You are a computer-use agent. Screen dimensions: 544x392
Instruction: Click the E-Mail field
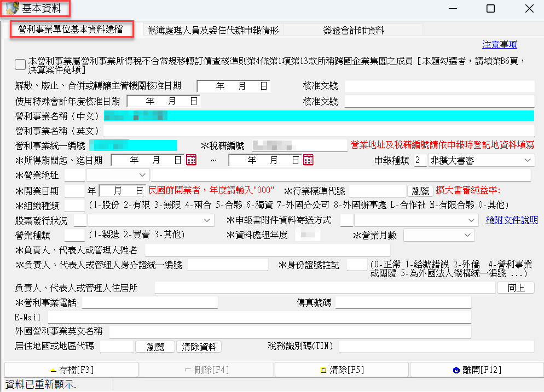[259, 317]
